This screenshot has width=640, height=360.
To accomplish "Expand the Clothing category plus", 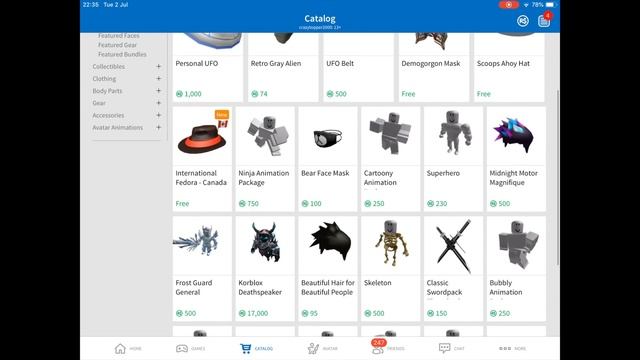I will pyautogui.click(x=158, y=78).
